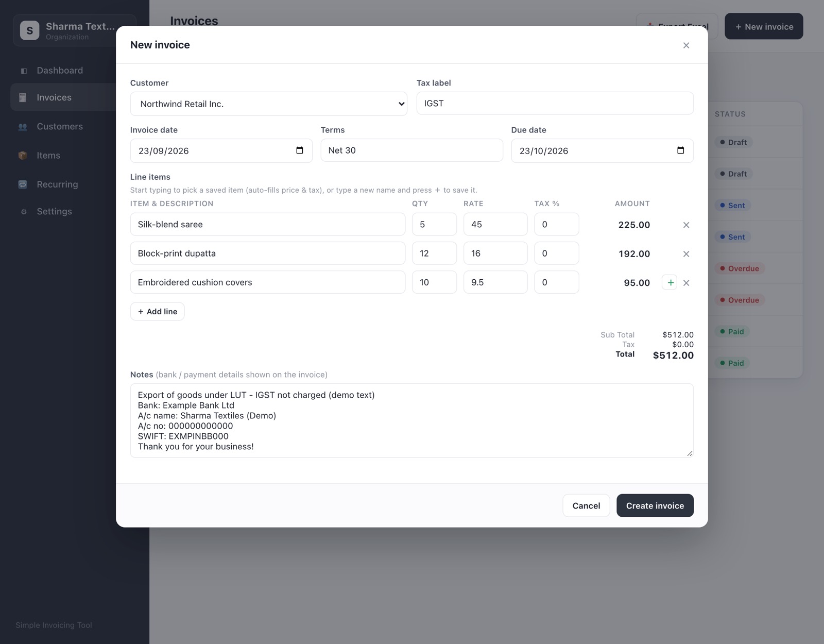Save Embroidered cushion covers as new item
The height and width of the screenshot is (644, 824).
point(669,282)
